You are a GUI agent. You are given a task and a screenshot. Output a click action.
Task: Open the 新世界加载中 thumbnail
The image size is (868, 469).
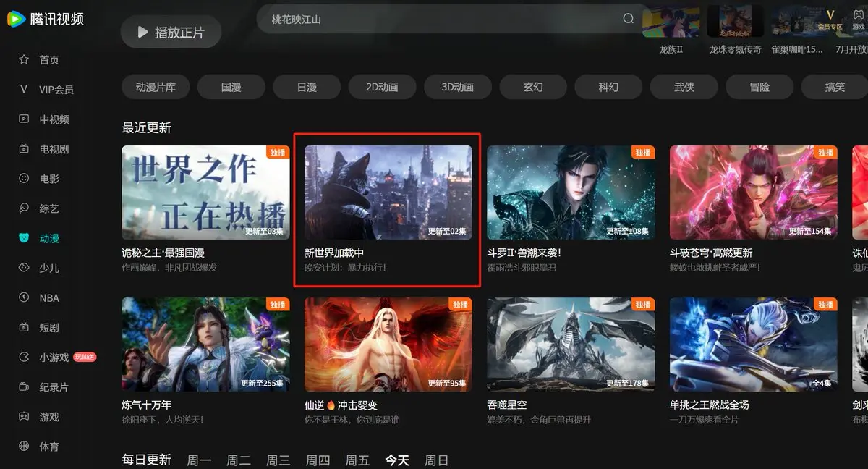pyautogui.click(x=388, y=193)
